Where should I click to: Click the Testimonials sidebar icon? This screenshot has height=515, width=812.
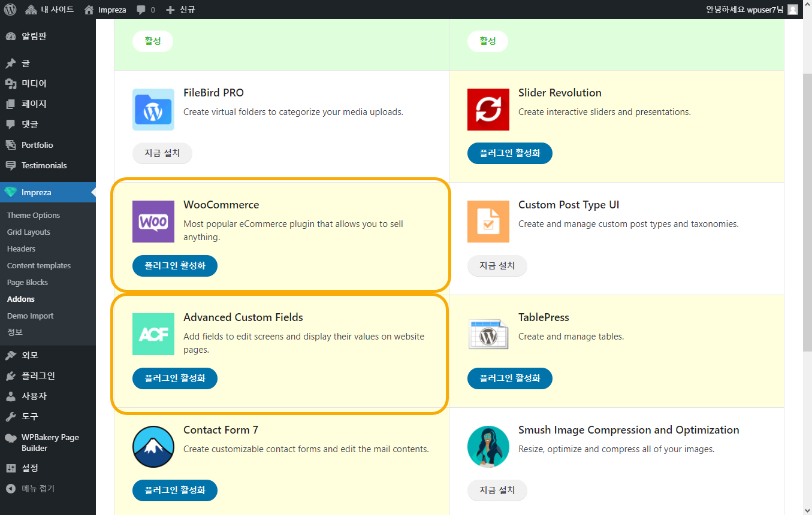(x=10, y=165)
